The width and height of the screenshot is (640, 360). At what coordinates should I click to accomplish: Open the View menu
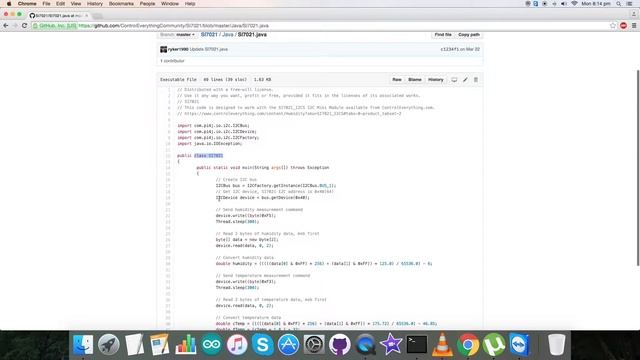76,4
